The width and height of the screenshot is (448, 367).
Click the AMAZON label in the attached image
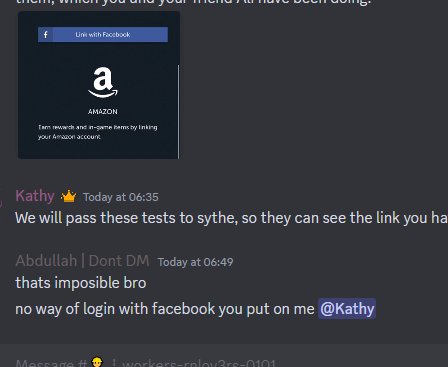103,112
